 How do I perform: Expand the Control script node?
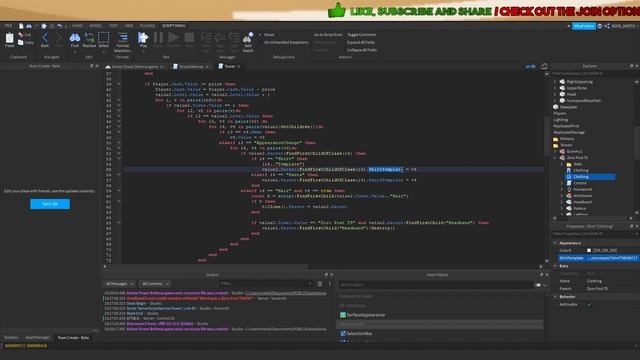click(562, 183)
